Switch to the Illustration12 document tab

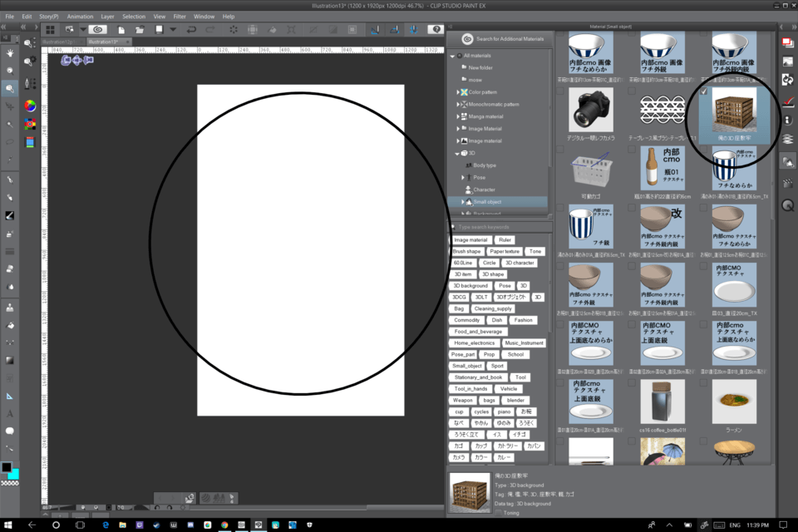tap(60, 41)
